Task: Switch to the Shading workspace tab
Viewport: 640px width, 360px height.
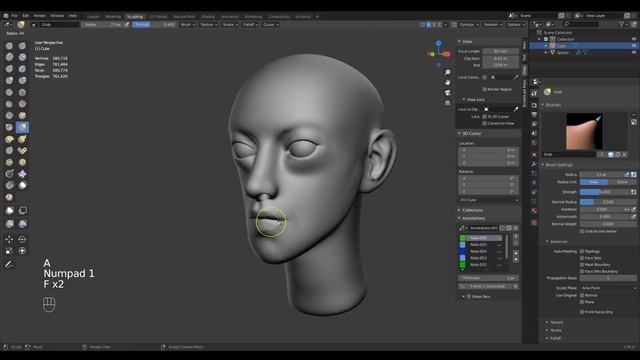Action: coord(208,17)
